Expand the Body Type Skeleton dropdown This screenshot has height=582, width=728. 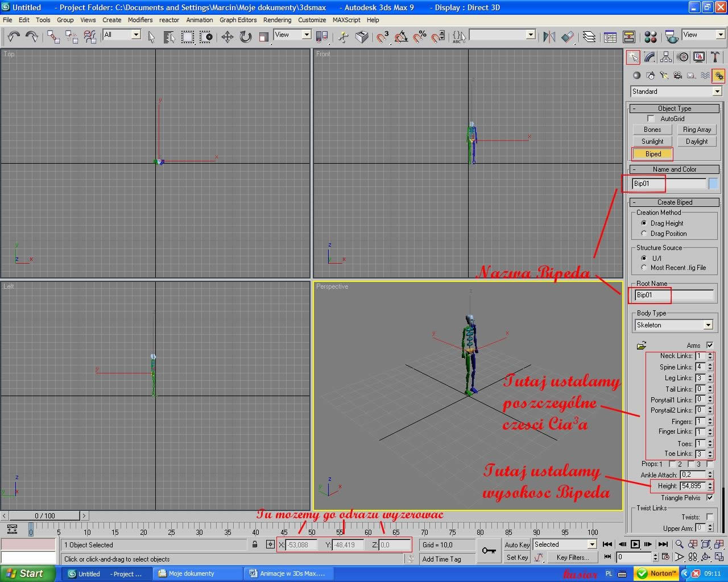[x=708, y=325]
